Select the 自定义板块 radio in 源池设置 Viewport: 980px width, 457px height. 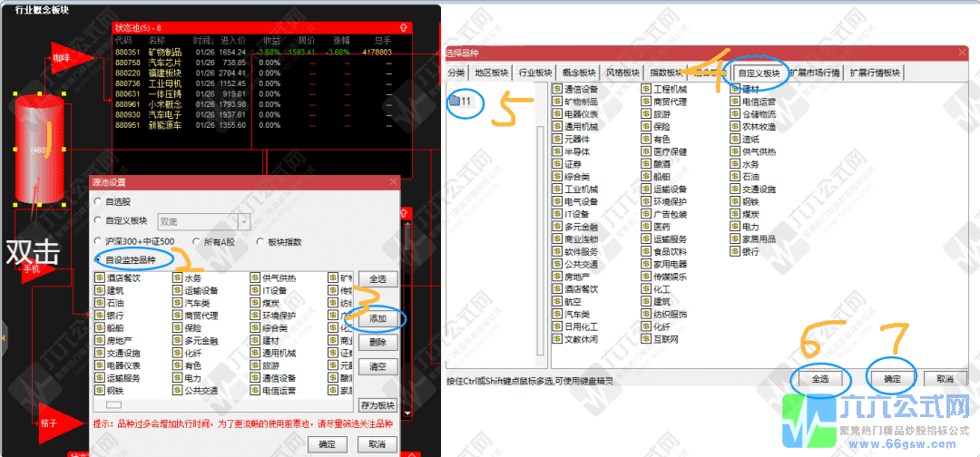97,220
